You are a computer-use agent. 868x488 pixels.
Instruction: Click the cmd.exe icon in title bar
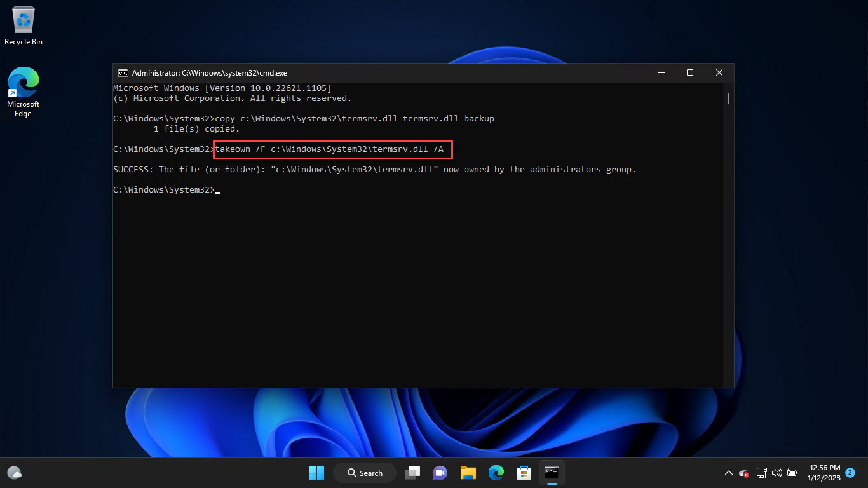123,73
